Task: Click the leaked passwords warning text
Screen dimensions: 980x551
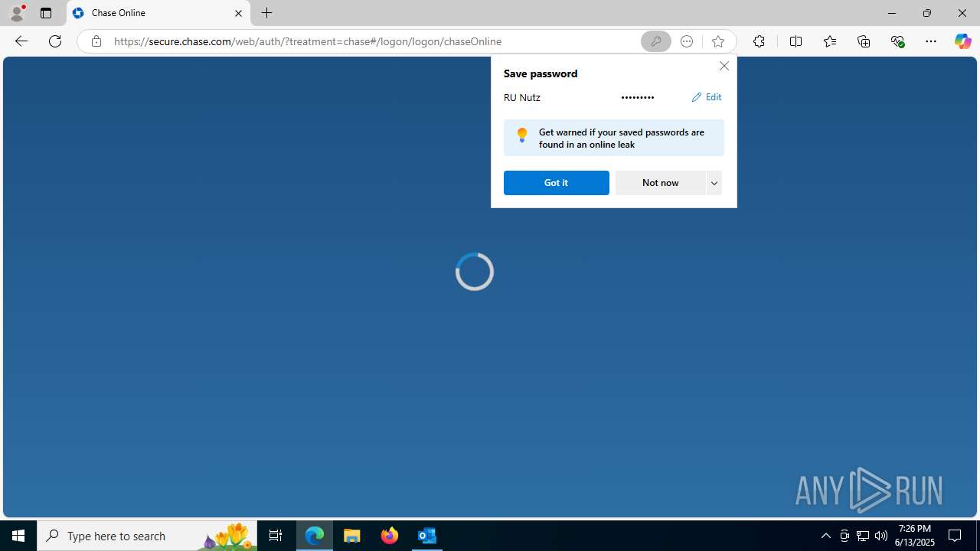Action: click(x=622, y=138)
